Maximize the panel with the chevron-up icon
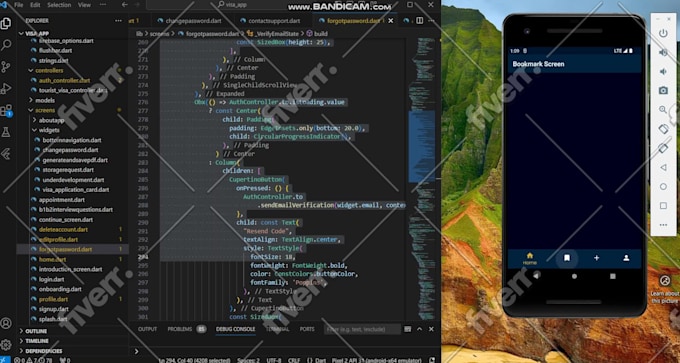 click(x=419, y=329)
